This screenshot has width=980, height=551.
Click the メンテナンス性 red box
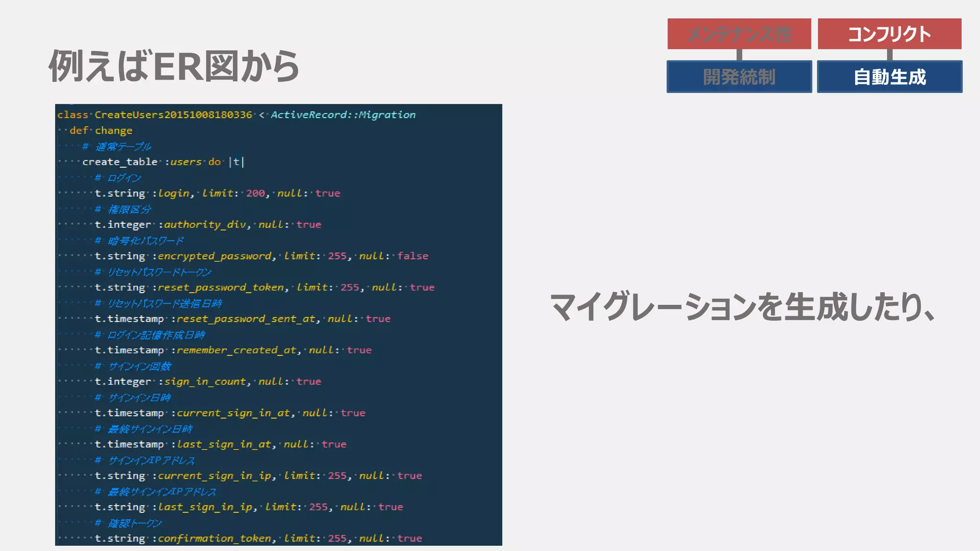coord(739,34)
